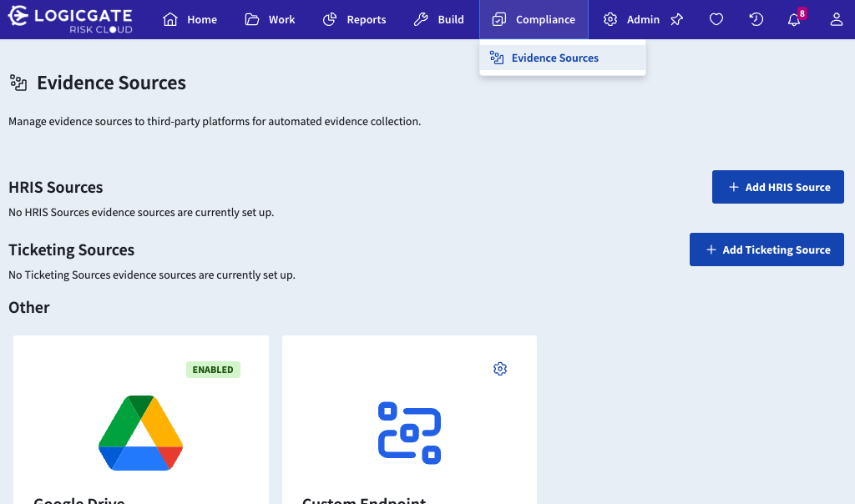Open the Work menu item
The image size is (855, 504).
(x=270, y=19)
